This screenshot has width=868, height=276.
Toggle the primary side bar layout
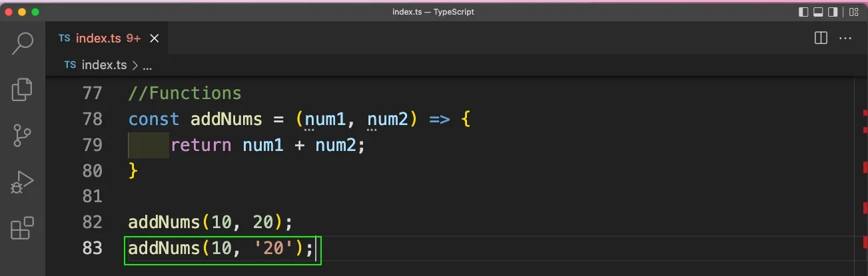tap(803, 12)
